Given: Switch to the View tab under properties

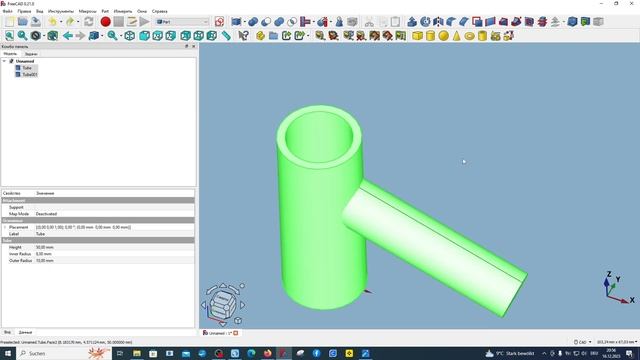Looking at the screenshot, I should tap(7, 332).
